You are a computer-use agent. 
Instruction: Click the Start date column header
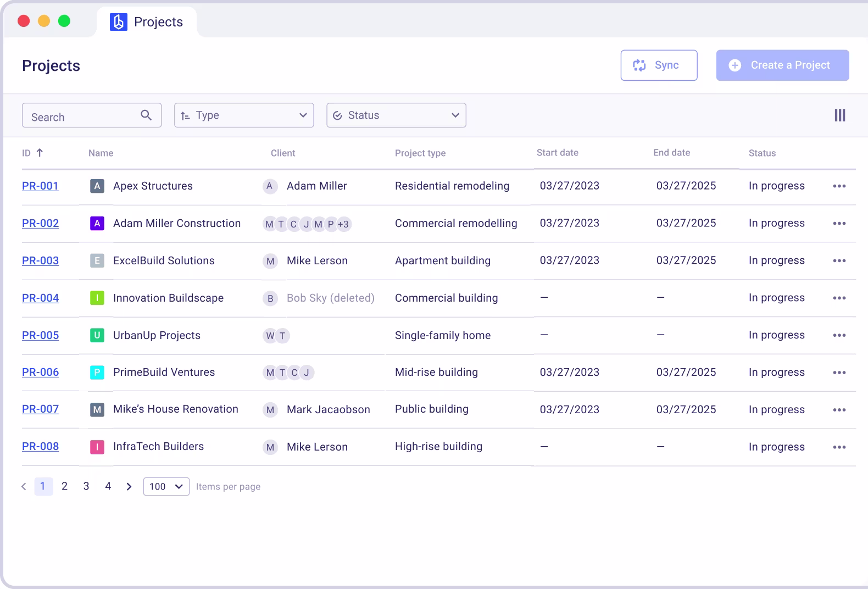point(558,153)
